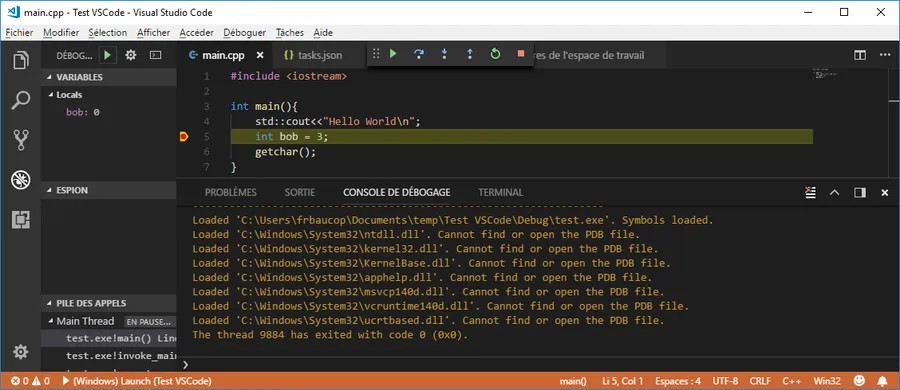The width and height of the screenshot is (900, 390).
Task: Split the editor
Action: (859, 55)
